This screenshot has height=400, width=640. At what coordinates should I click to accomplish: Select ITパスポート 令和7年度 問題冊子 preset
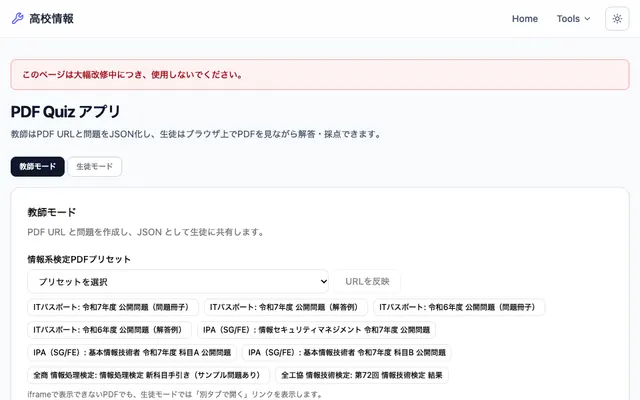coord(113,307)
